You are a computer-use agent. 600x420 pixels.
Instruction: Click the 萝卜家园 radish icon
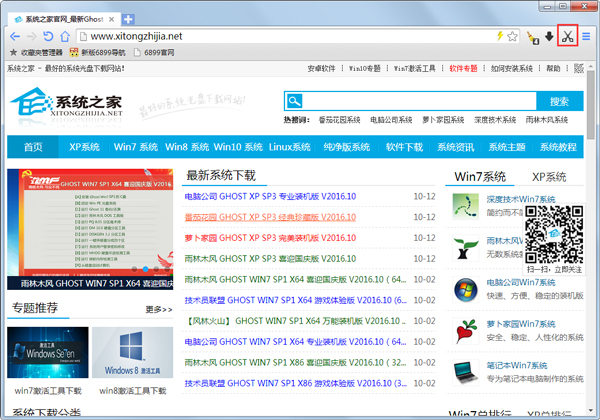(465, 331)
